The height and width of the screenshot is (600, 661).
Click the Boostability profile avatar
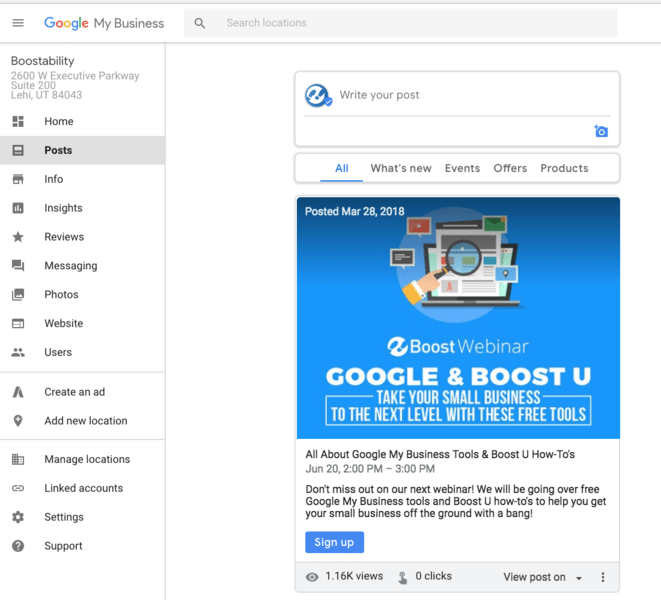click(x=317, y=95)
